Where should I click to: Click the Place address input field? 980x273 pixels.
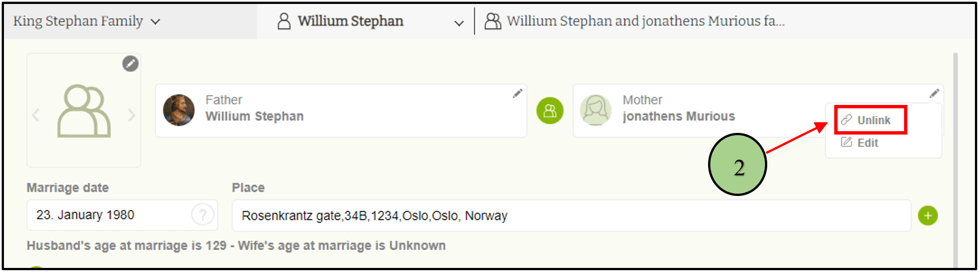570,215
